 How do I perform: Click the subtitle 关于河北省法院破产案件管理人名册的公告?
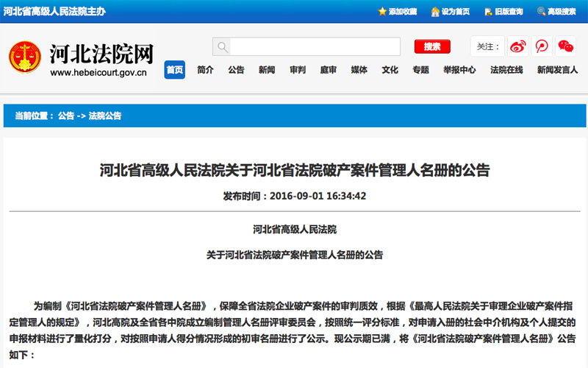click(295, 255)
